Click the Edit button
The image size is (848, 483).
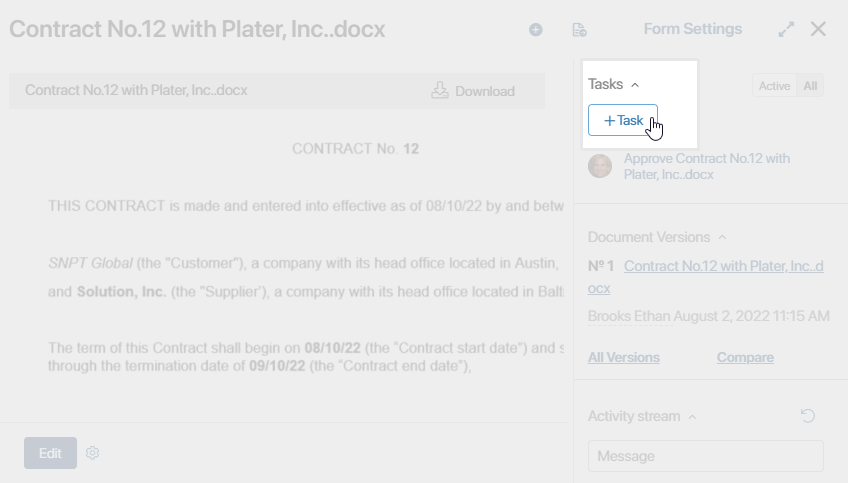[50, 453]
